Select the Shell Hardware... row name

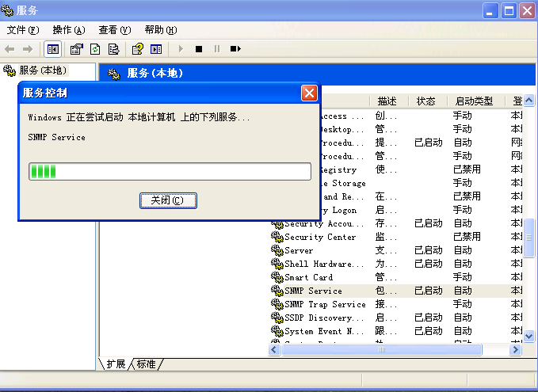(324, 264)
